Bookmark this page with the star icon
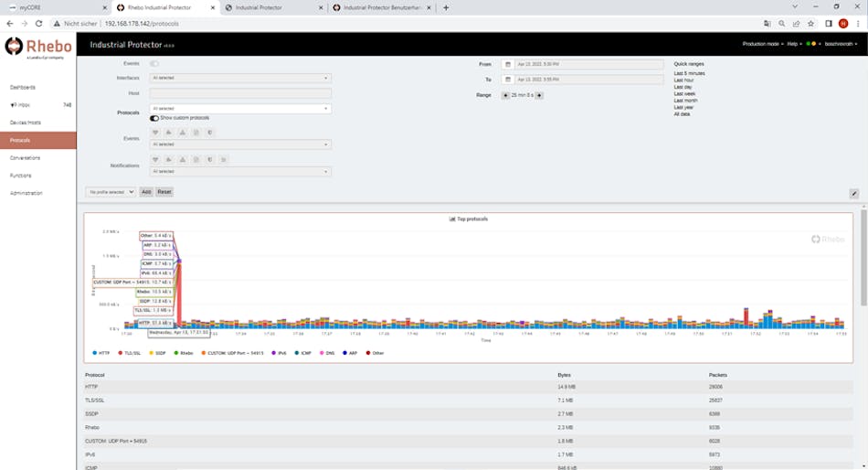The image size is (868, 470). tap(811, 23)
